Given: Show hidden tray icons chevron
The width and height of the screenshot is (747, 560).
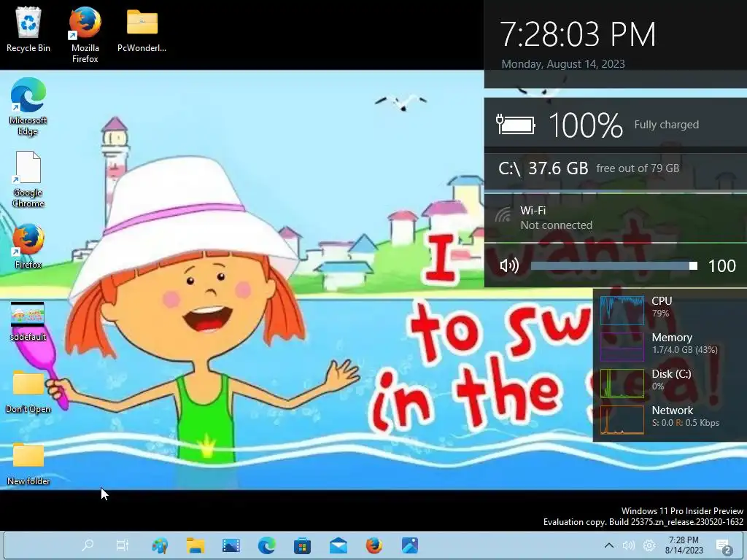Looking at the screenshot, I should [609, 545].
